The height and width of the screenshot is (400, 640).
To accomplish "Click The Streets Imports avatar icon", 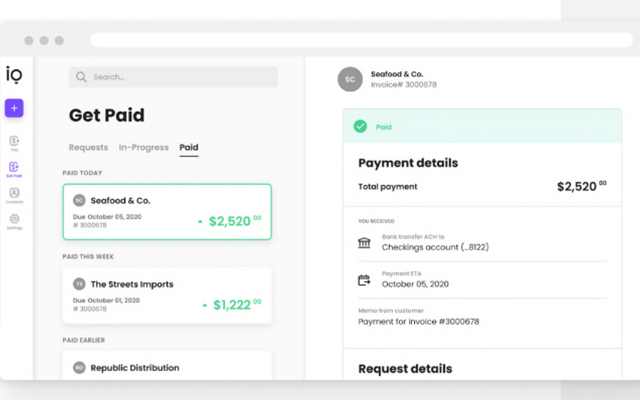I will pyautogui.click(x=79, y=284).
